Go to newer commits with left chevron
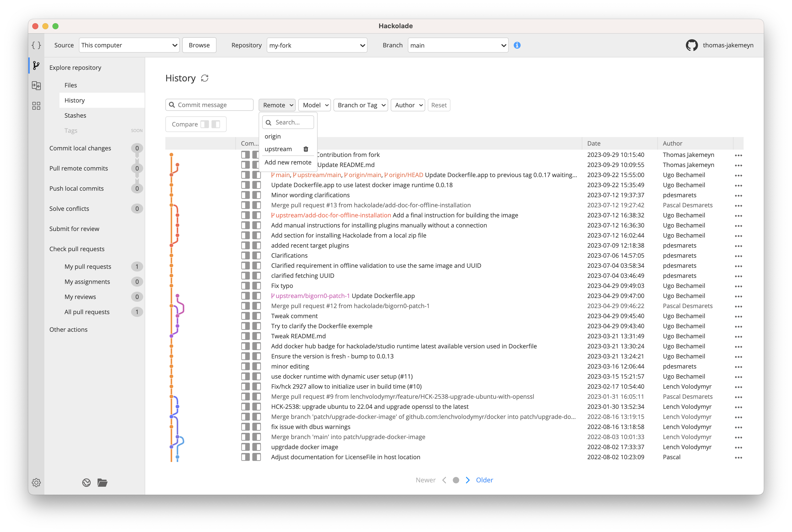792x532 pixels. [444, 480]
